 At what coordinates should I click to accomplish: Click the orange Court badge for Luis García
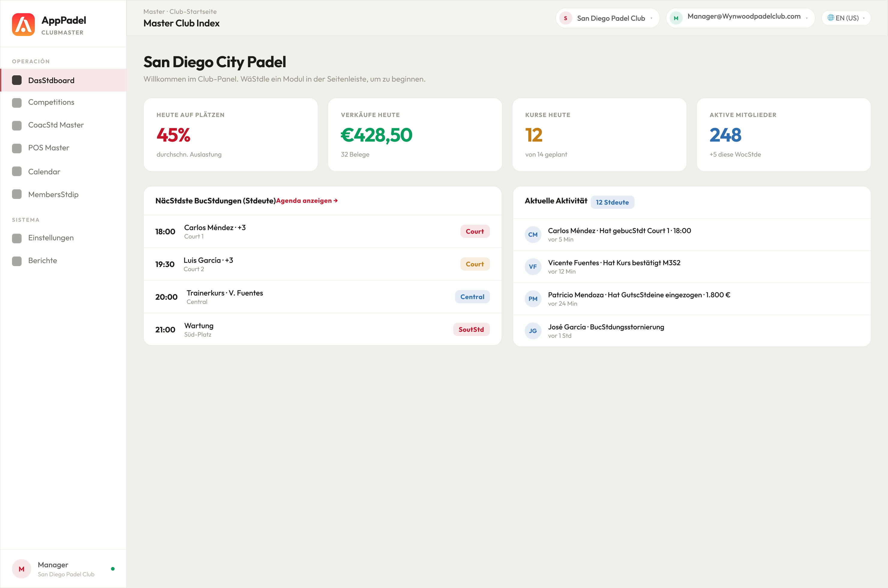tap(475, 264)
